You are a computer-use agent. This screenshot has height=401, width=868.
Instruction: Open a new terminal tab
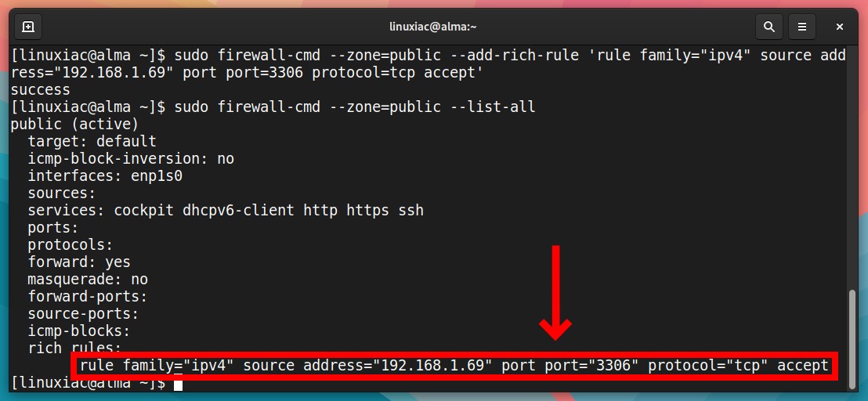pyautogui.click(x=28, y=27)
